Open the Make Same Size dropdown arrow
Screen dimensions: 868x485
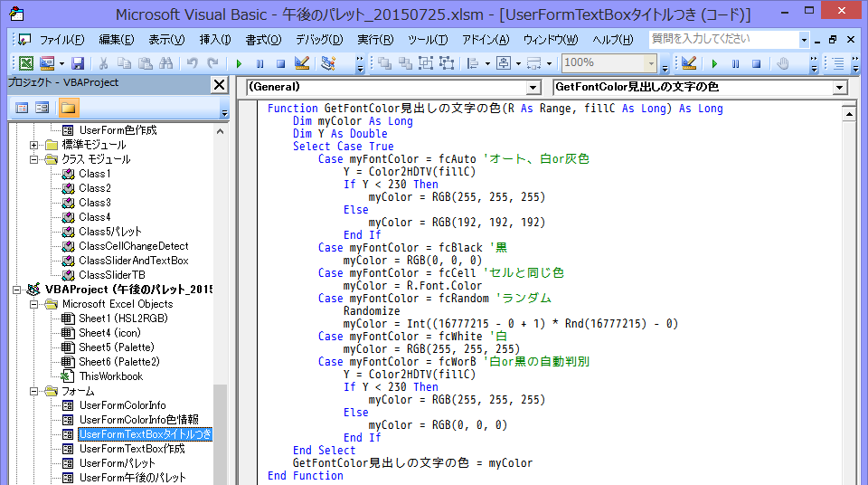click(549, 63)
